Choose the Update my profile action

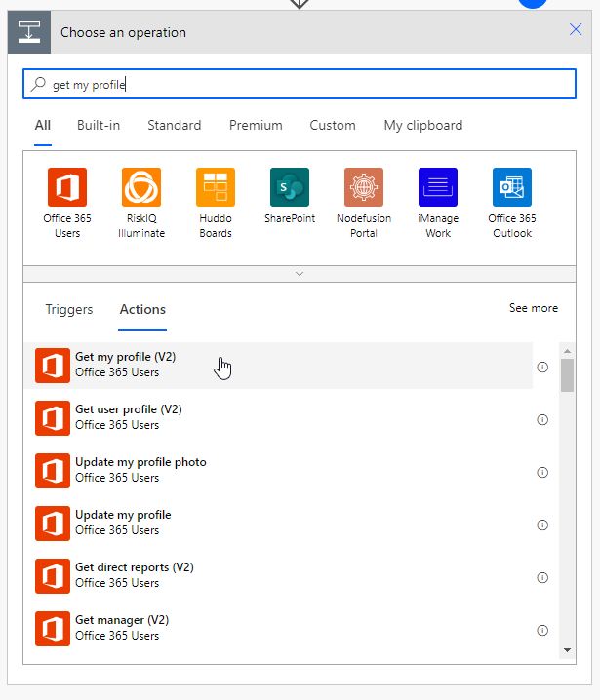pos(279,524)
